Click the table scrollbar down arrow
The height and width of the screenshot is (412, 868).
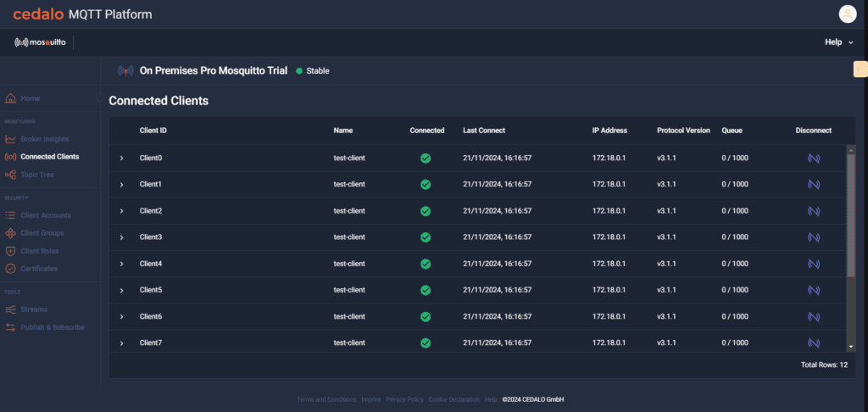pos(851,346)
